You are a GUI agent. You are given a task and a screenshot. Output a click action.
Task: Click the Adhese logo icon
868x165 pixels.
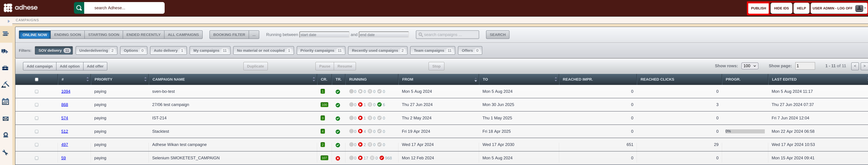(x=8, y=8)
